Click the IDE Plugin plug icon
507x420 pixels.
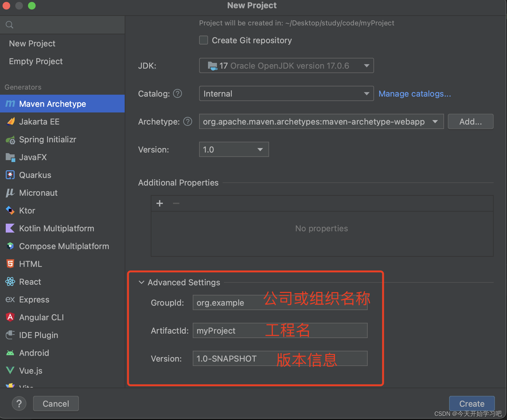(x=10, y=335)
